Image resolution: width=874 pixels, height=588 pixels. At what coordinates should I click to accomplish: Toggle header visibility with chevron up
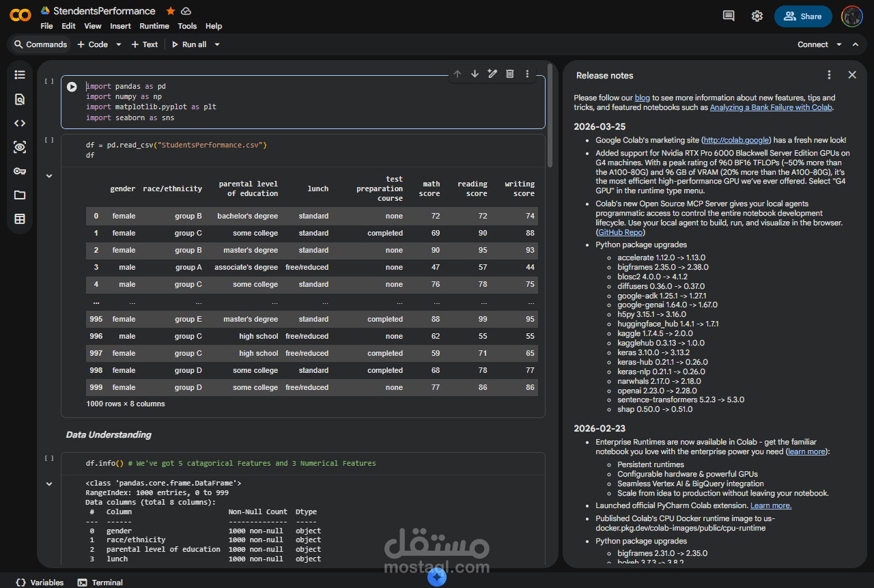click(x=855, y=44)
